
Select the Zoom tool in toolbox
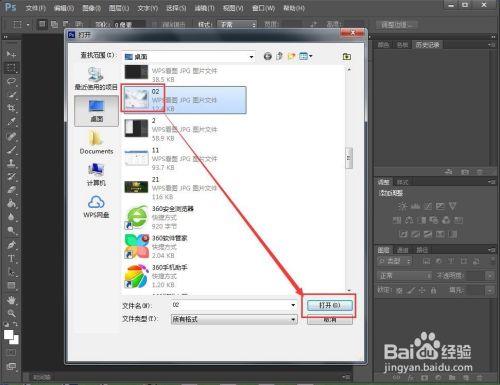tap(11, 313)
